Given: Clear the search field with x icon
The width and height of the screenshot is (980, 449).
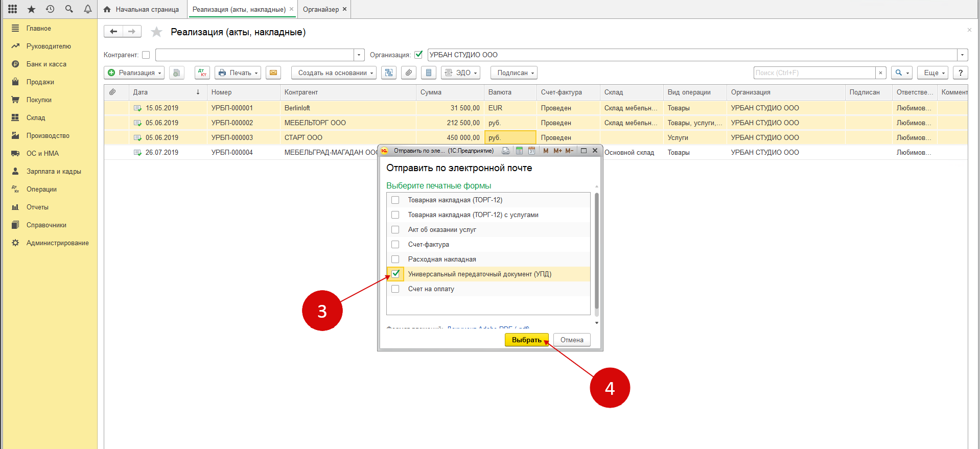Looking at the screenshot, I should click(880, 73).
